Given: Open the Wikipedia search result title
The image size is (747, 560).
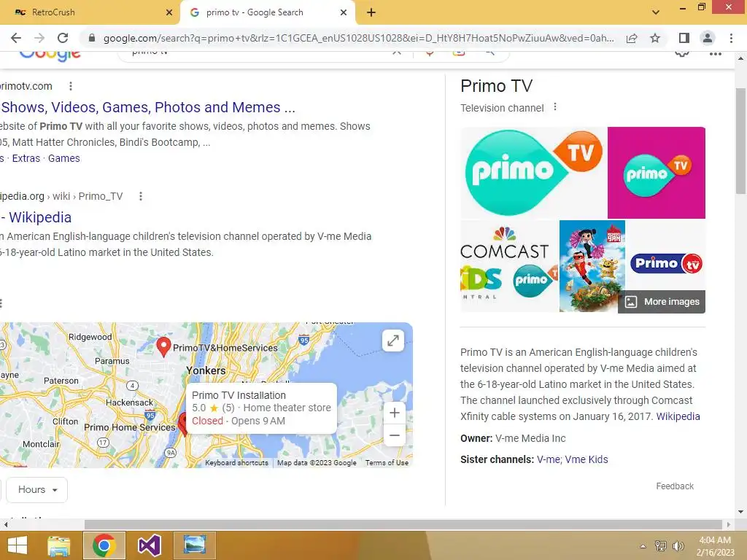Looking at the screenshot, I should point(36,217).
